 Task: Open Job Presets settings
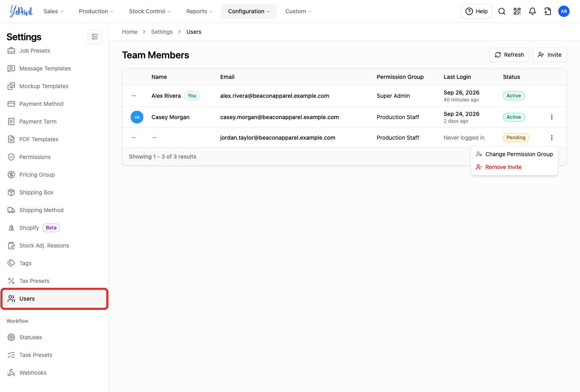(x=54, y=51)
